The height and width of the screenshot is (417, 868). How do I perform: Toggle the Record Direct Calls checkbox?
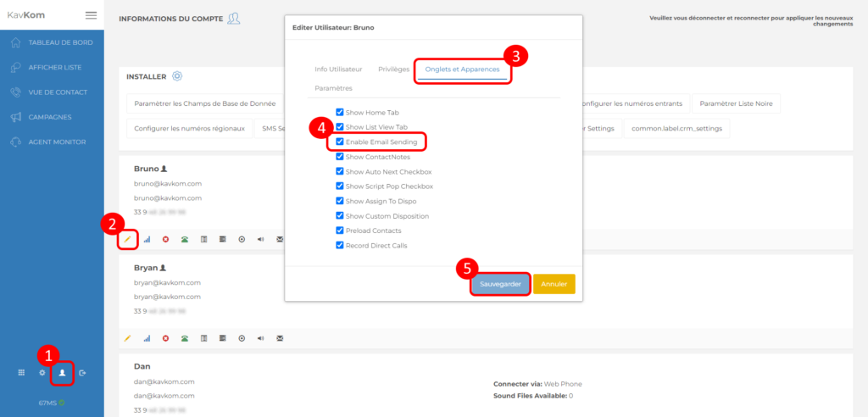click(340, 246)
